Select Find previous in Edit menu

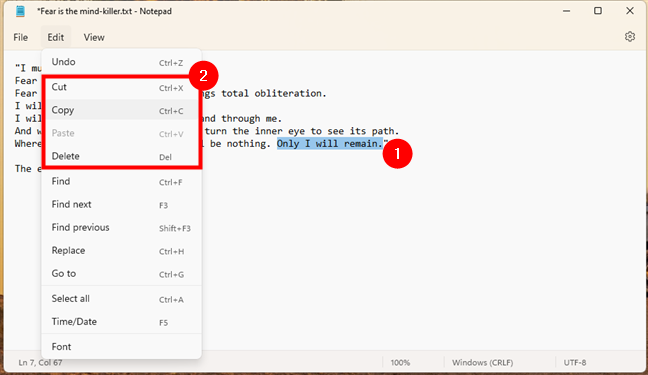[x=121, y=228]
